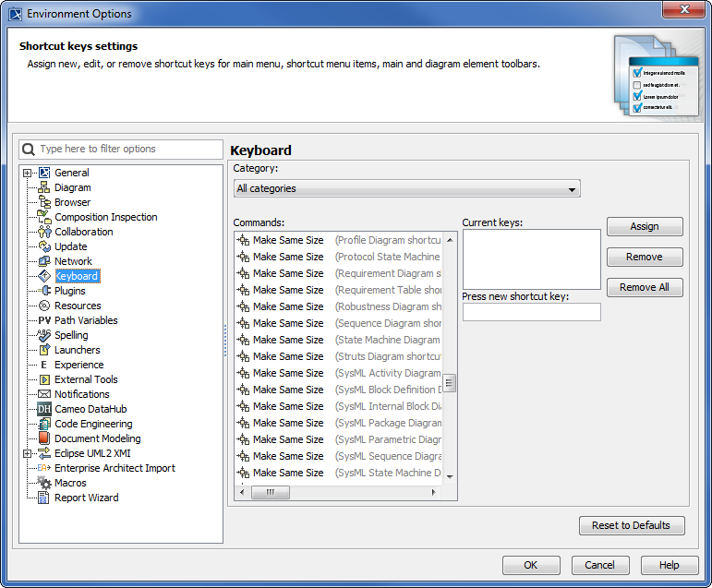Select Make Same Size (Requirement Table)
Viewport: 712px width, 588px height.
339,290
